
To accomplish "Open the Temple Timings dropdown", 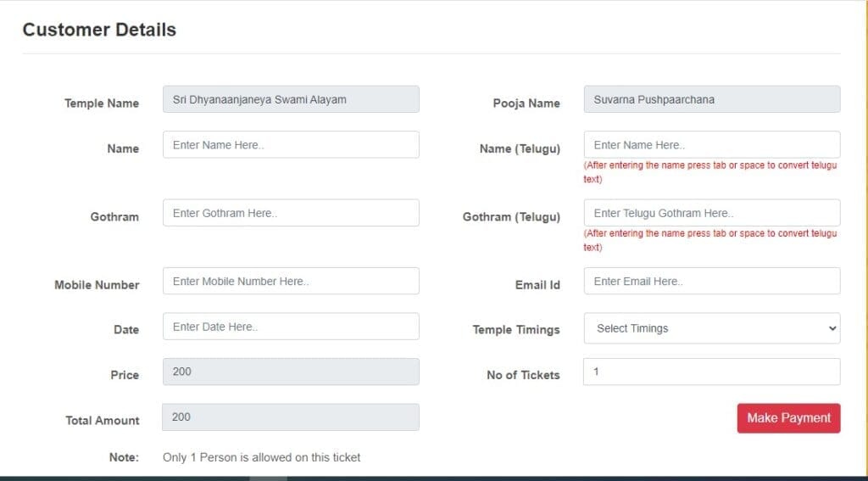I will (x=712, y=328).
